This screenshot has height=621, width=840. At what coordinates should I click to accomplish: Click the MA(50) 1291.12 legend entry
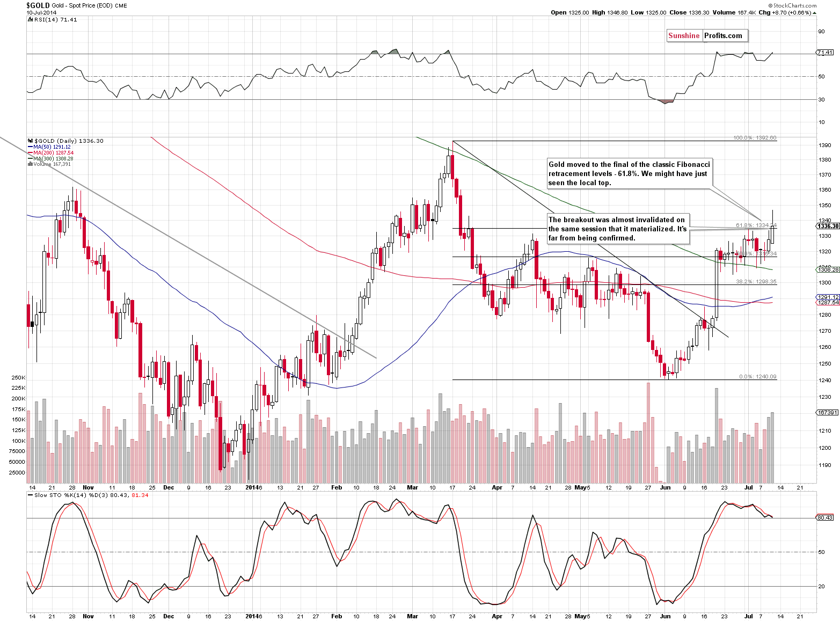52,147
